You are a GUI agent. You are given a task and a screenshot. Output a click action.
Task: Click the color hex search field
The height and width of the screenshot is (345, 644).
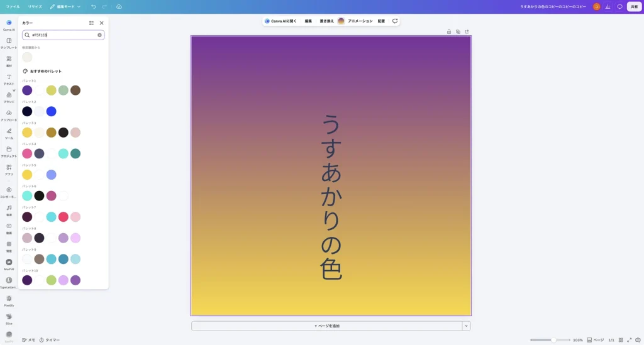pyautogui.click(x=64, y=35)
